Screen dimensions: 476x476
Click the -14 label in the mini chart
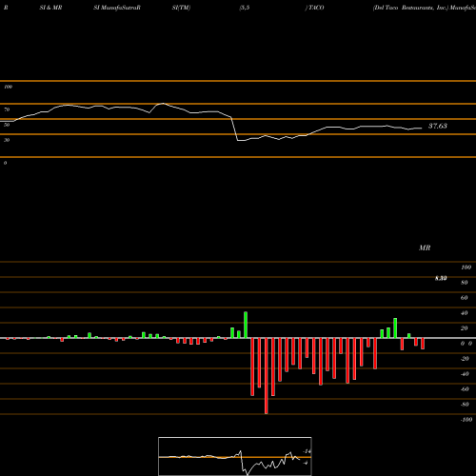pos(307,451)
